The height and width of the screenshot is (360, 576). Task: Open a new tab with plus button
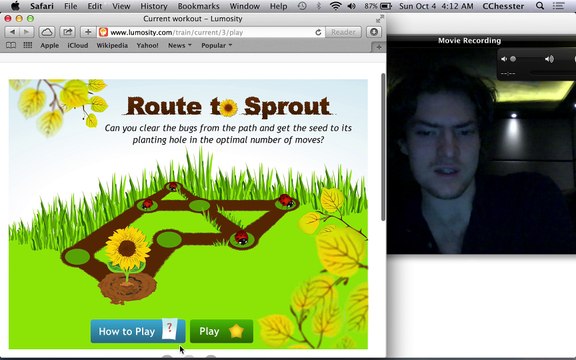click(379, 47)
